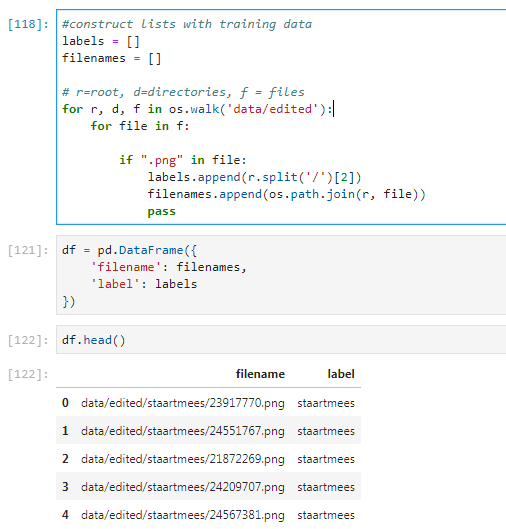This screenshot has width=506, height=529.
Task: Click the line 'filenames = []'
Action: (111, 58)
